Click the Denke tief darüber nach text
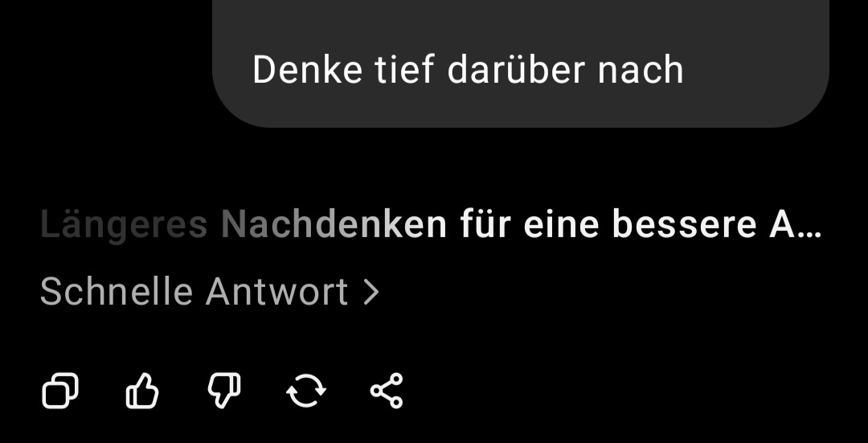Viewport: 868px width, 443px height. pos(468,70)
